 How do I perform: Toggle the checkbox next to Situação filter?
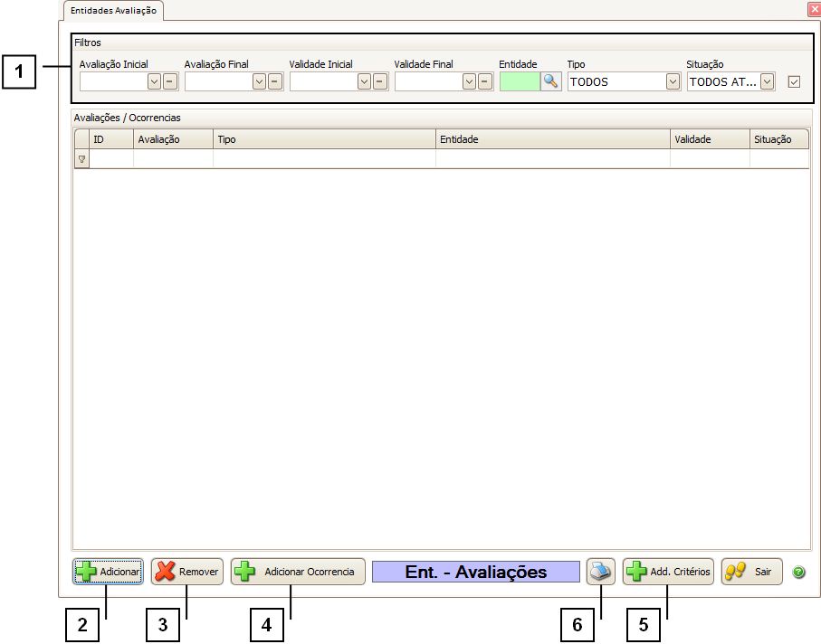pos(795,81)
